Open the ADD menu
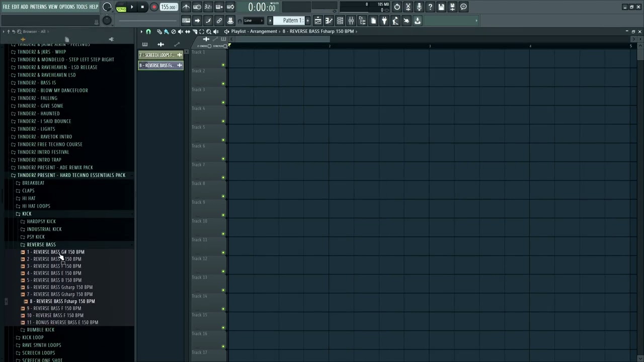The height and width of the screenshot is (362, 644). (24, 7)
